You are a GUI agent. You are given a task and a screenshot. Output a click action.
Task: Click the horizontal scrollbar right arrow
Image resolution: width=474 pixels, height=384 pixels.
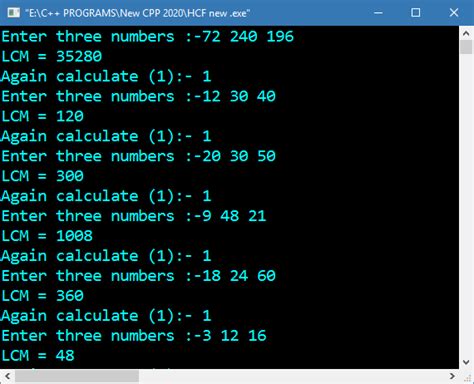(452, 376)
